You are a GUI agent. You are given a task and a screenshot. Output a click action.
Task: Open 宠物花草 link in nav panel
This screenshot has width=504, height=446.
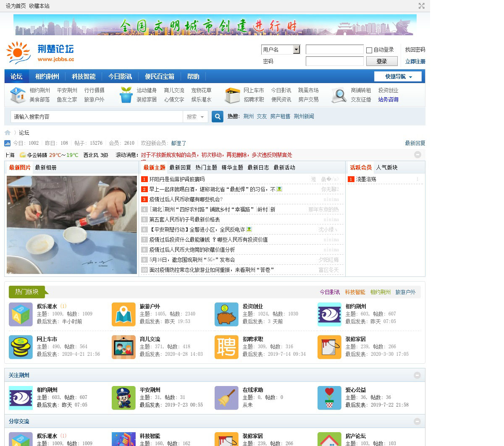pos(201,90)
